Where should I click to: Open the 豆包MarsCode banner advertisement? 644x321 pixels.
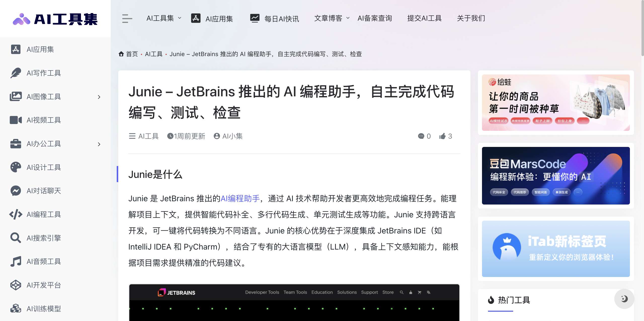click(x=556, y=176)
